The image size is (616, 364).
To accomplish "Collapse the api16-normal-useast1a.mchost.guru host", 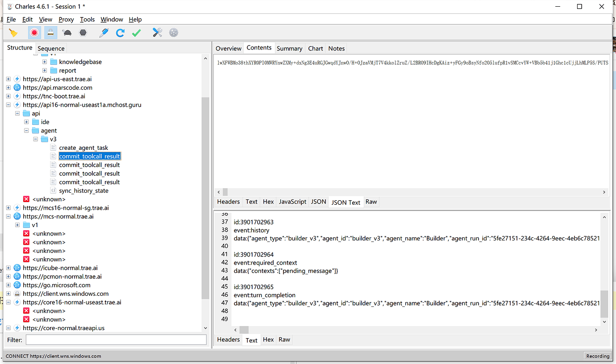I will tap(8, 105).
